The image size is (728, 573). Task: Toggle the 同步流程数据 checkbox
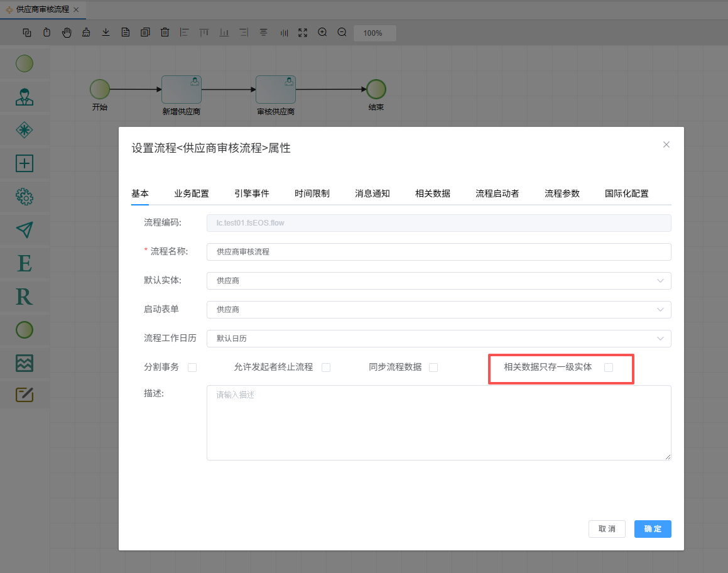[433, 368]
